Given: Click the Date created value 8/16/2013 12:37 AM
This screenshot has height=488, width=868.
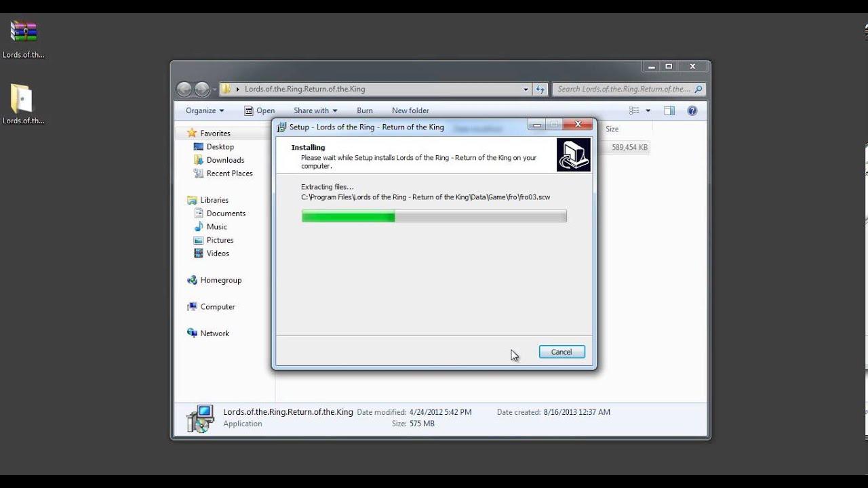Looking at the screenshot, I should point(576,412).
